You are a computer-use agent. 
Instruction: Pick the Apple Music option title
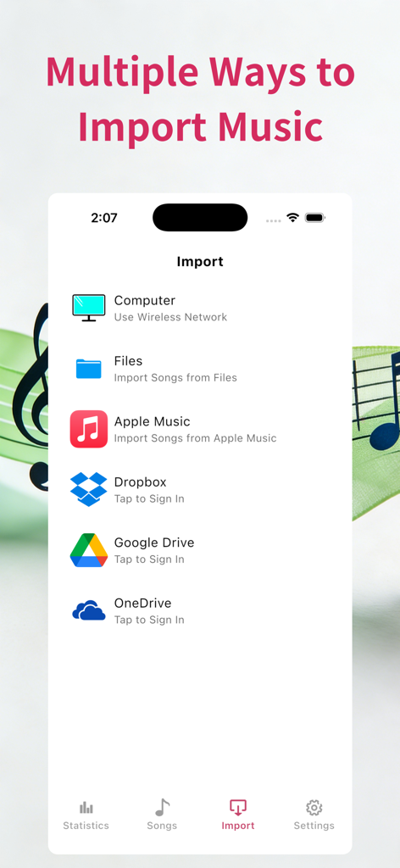(x=153, y=422)
